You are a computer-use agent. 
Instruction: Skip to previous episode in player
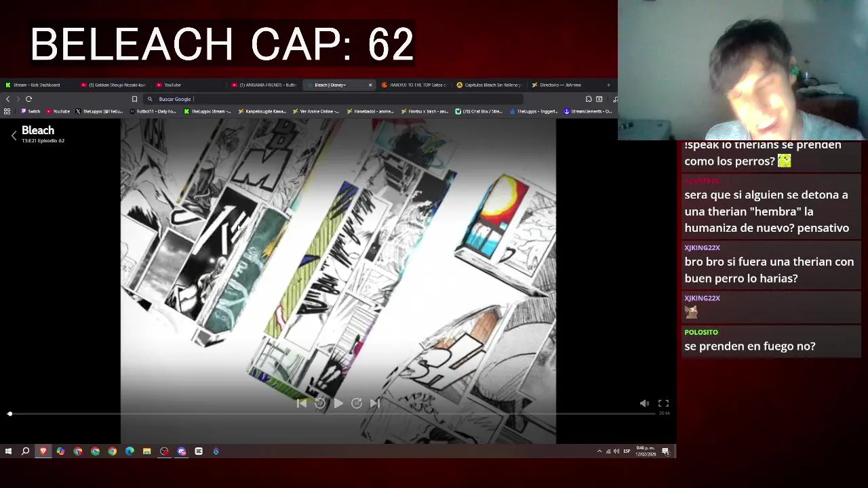point(302,403)
